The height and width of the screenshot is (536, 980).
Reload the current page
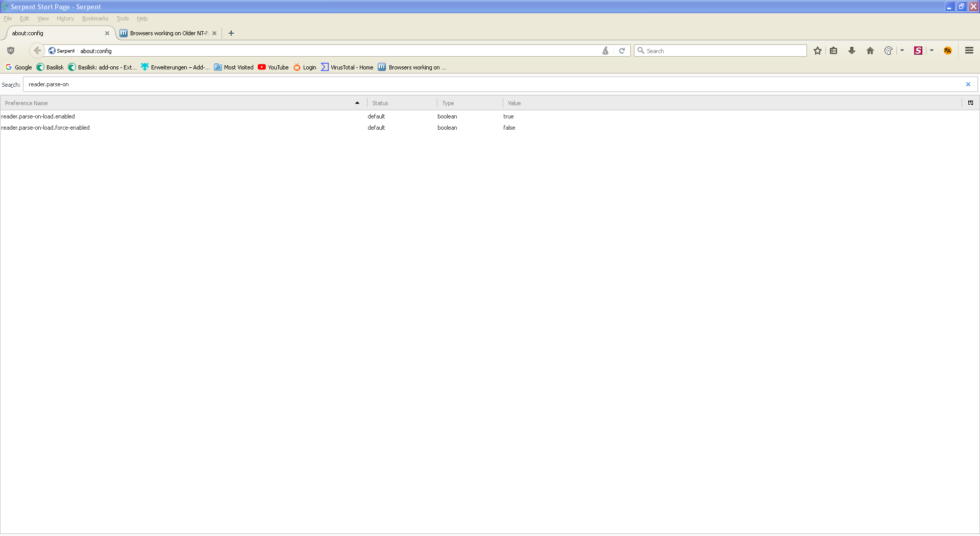[622, 51]
